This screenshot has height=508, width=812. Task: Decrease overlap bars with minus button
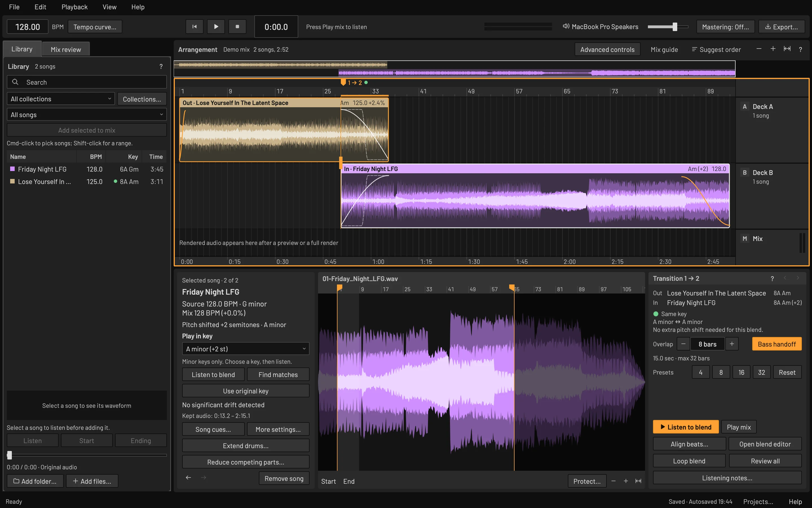pyautogui.click(x=683, y=344)
